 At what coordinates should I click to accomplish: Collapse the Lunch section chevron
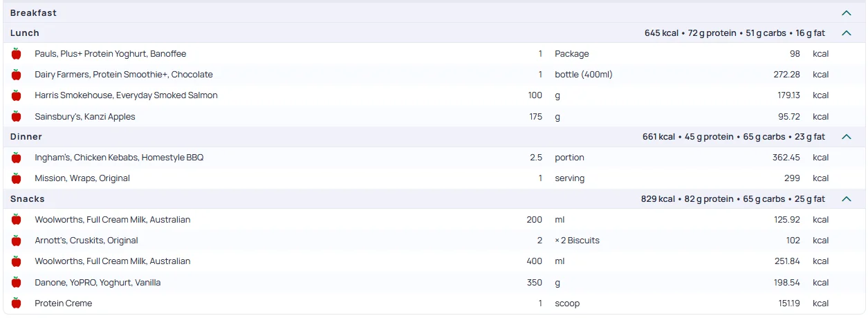[x=846, y=33]
